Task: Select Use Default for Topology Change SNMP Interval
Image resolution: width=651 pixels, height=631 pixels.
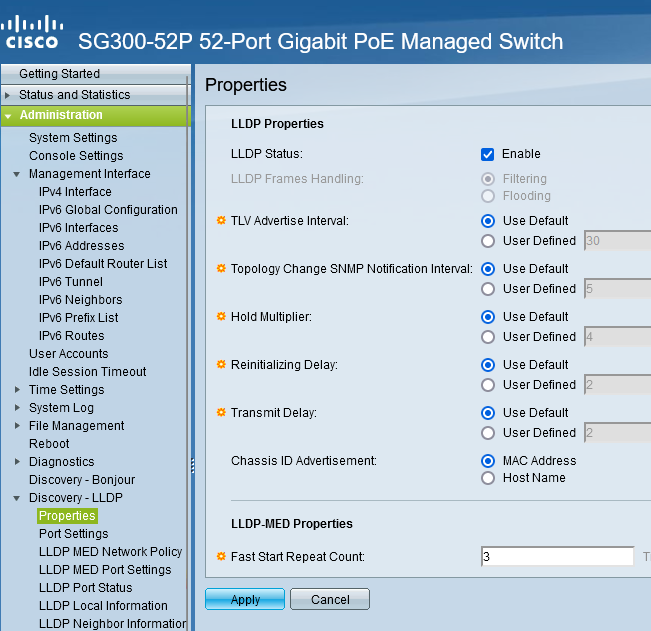Action: (488, 269)
